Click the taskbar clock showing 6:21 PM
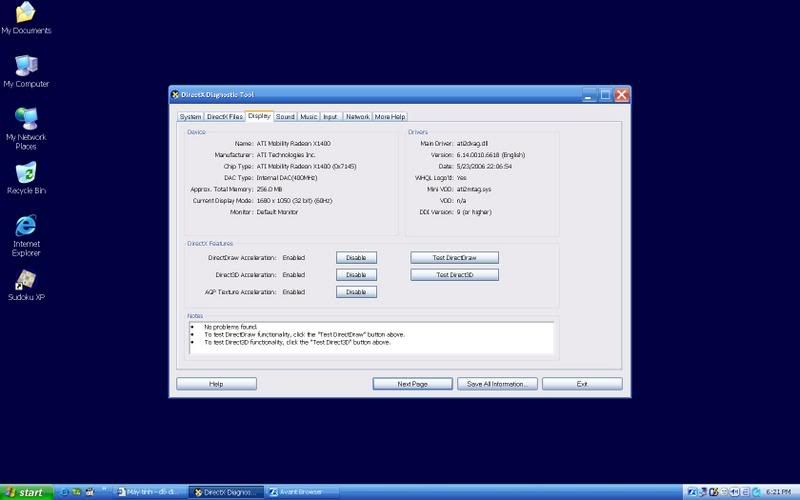This screenshot has height=500, width=800. pos(779,492)
